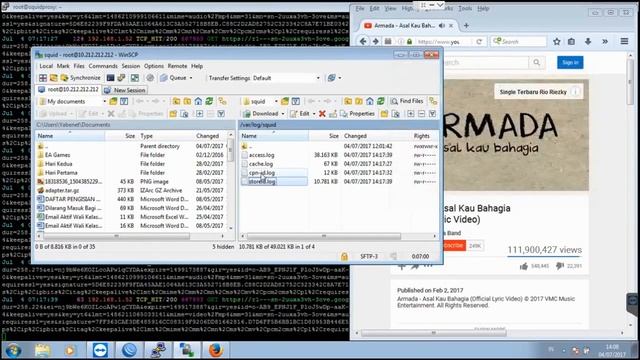The width and height of the screenshot is (640, 360).
Task: Open the WinSCP Remote menu
Action: pyautogui.click(x=177, y=66)
